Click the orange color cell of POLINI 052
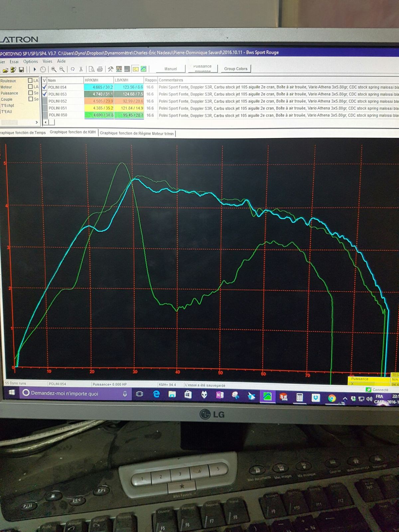Viewport: 399px width, 532px height. 98,101
